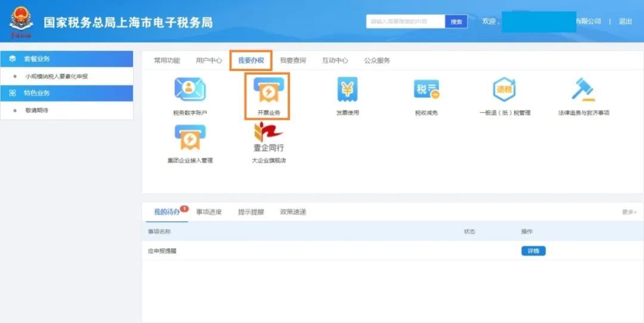Viewport: 644px width, 323px height.
Task: Click the blue 搜索 button
Action: click(456, 21)
